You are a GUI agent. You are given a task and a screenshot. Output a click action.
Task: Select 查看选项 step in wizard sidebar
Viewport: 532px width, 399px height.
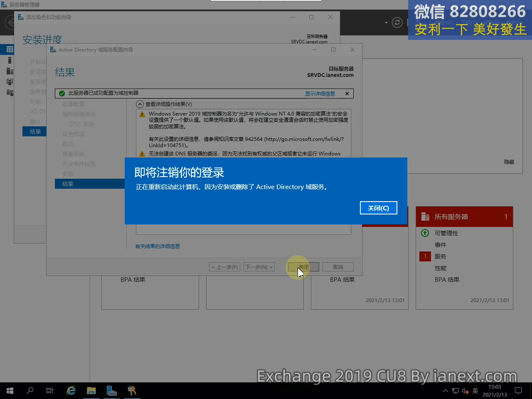click(73, 154)
